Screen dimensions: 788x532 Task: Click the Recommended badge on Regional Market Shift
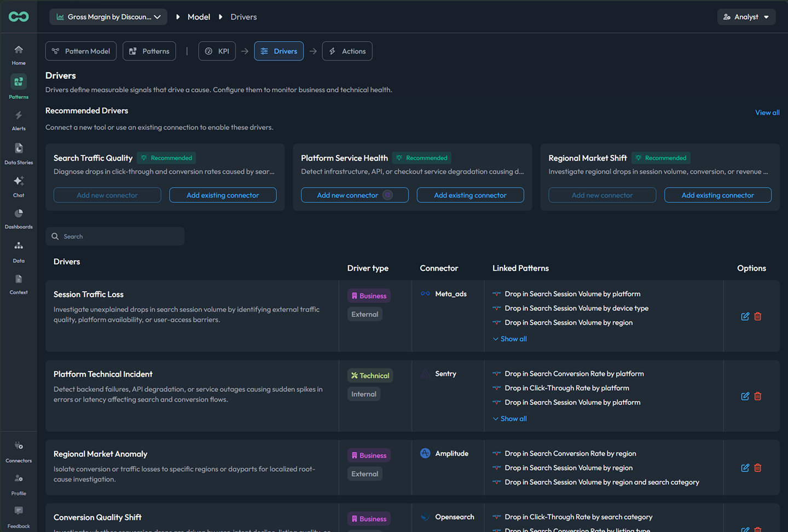(661, 158)
